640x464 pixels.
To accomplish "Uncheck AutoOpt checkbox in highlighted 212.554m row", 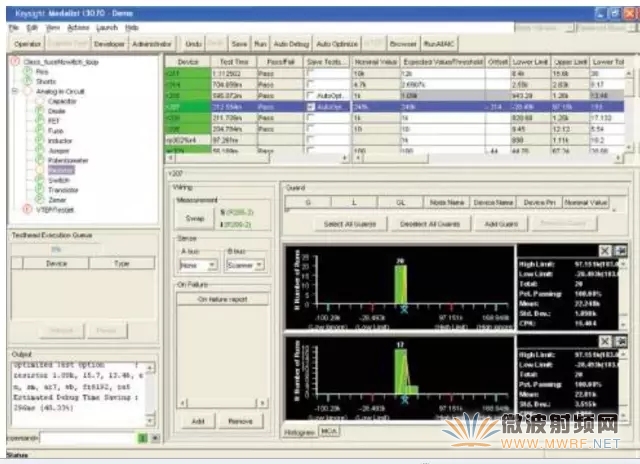I will (311, 106).
